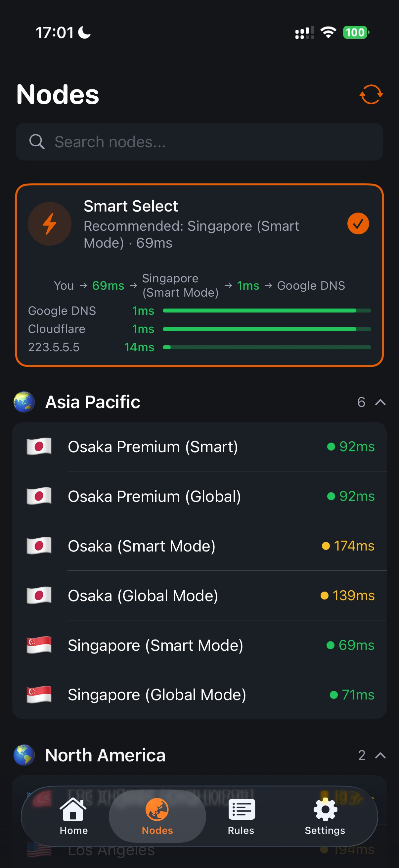Tap the 92ms latency on Osaka Premium (Smart)
The height and width of the screenshot is (868, 399).
(357, 447)
